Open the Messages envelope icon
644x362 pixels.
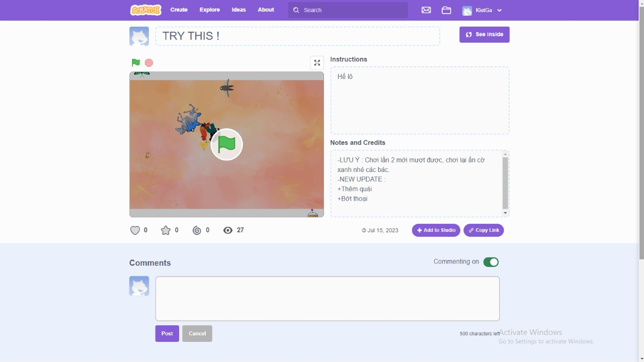coord(426,10)
